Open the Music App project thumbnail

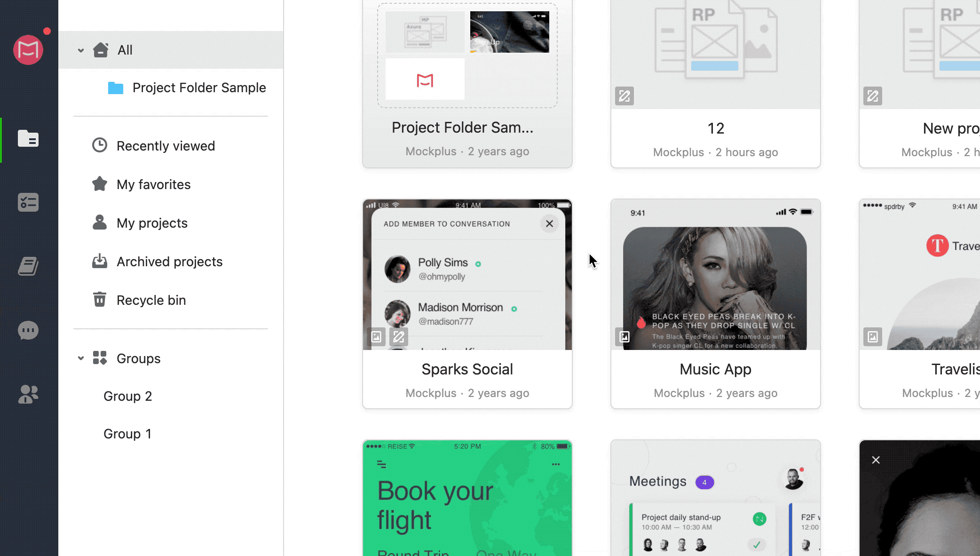pyautogui.click(x=715, y=275)
